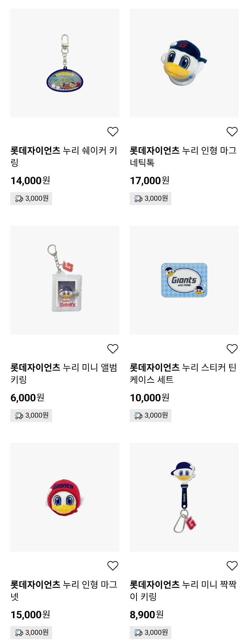Open the 누리 미니 짝짝이 키링 title
The image size is (249, 644).
pyautogui.click(x=183, y=590)
